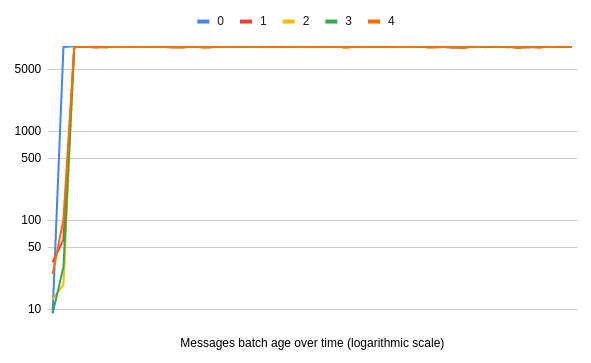This screenshot has width=591, height=363.
Task: Click the red legend swatch for series 1
Action: 246,21
